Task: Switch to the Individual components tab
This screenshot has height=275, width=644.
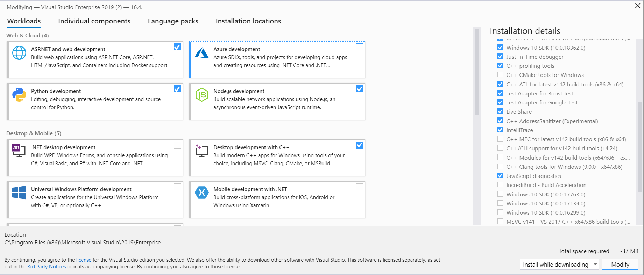Action: click(x=94, y=21)
